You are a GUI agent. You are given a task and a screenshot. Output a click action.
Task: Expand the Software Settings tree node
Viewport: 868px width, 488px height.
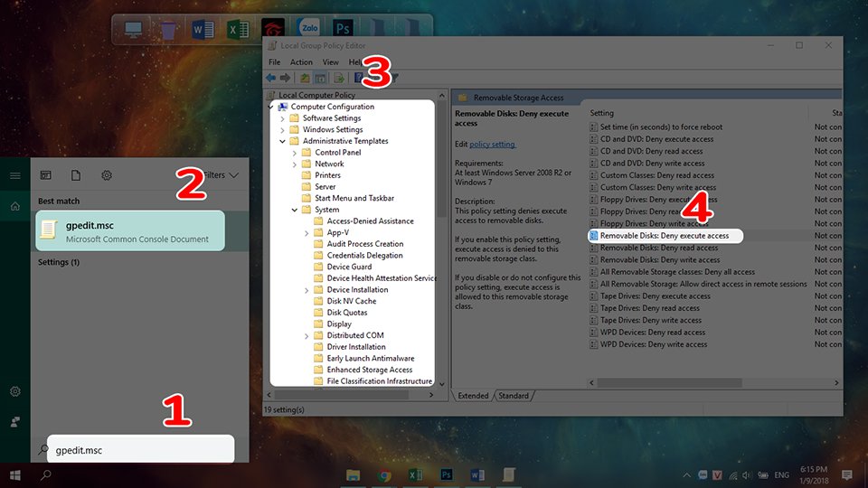(282, 117)
